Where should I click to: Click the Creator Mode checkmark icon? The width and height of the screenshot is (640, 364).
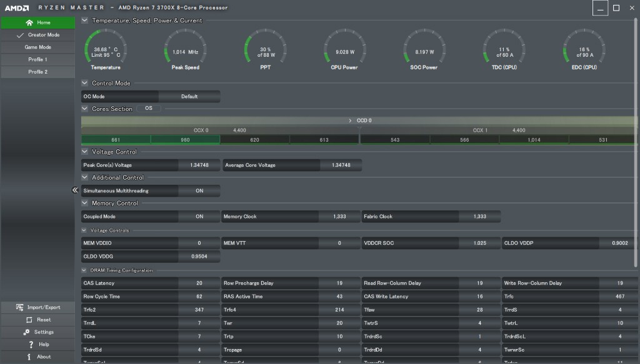click(x=20, y=35)
